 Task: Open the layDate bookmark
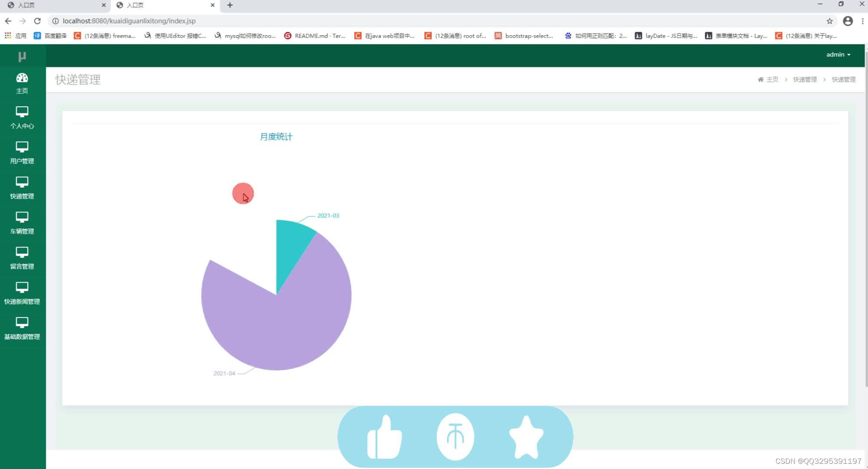click(x=666, y=36)
